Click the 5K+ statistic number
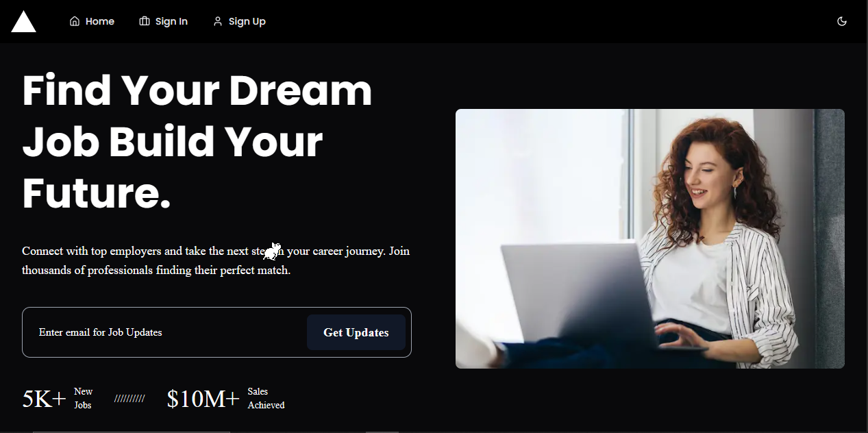 [45, 398]
